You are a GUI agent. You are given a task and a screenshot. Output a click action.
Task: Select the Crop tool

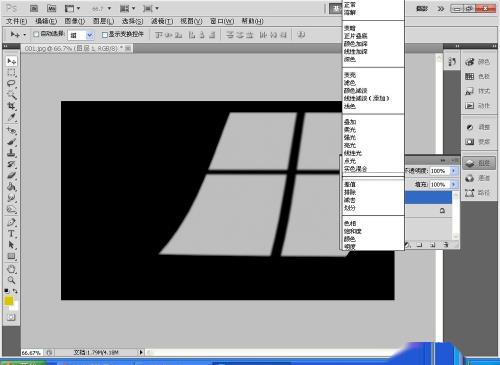[11, 106]
